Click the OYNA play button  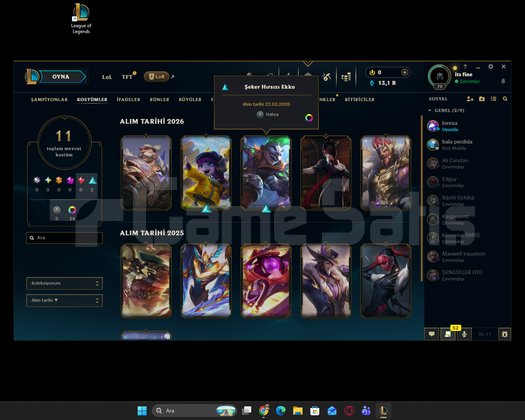[63, 77]
